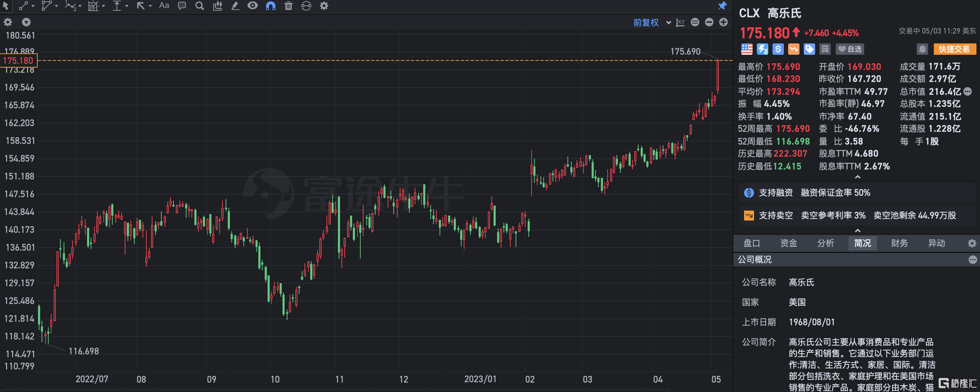Select the Aa text annotation tool

164,6
